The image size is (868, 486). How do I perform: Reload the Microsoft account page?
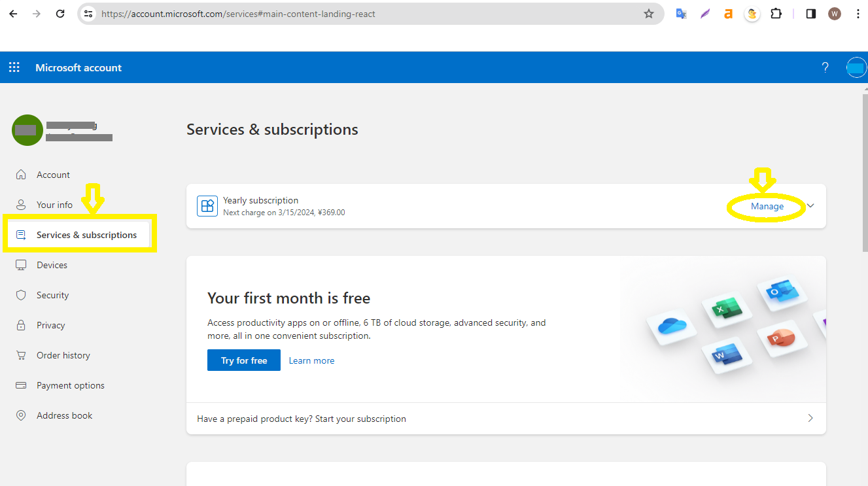pos(60,14)
